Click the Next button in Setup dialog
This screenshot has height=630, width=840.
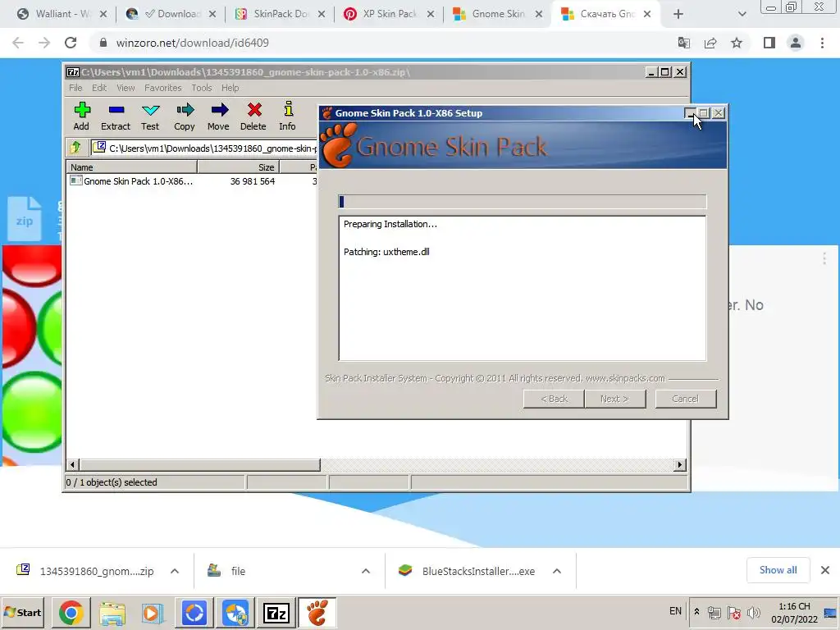tap(615, 399)
